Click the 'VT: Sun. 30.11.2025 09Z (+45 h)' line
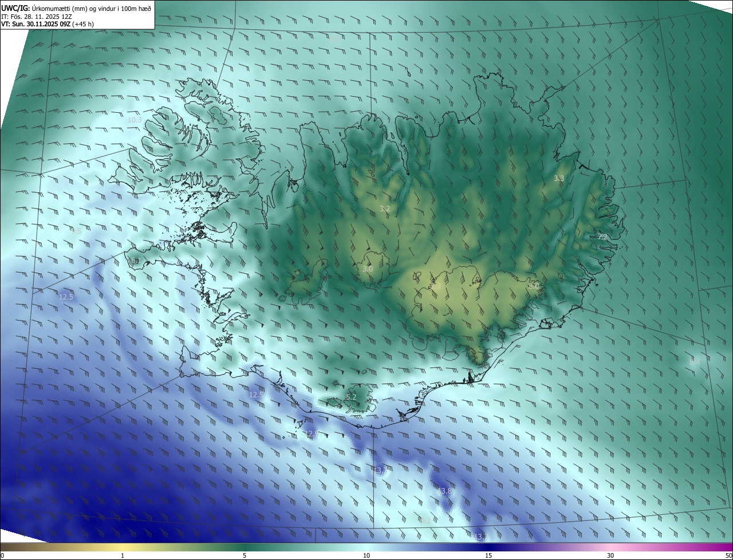 48,24
